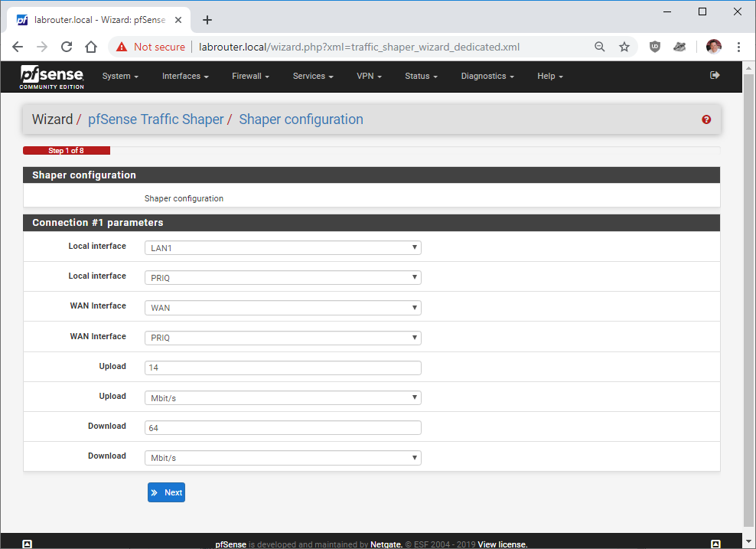Viewport: 756px width, 549px height.
Task: Open the Firewall menu
Action: [250, 77]
